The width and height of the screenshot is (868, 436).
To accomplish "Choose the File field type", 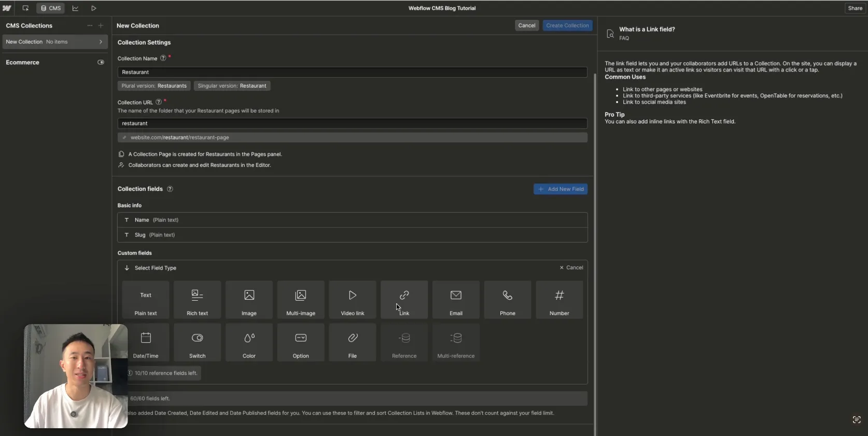I will click(353, 342).
